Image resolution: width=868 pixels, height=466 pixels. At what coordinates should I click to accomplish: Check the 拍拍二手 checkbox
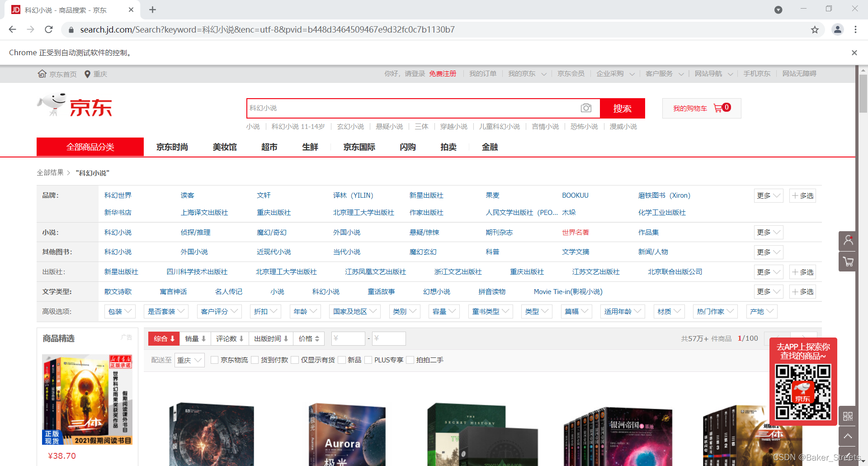(410, 360)
